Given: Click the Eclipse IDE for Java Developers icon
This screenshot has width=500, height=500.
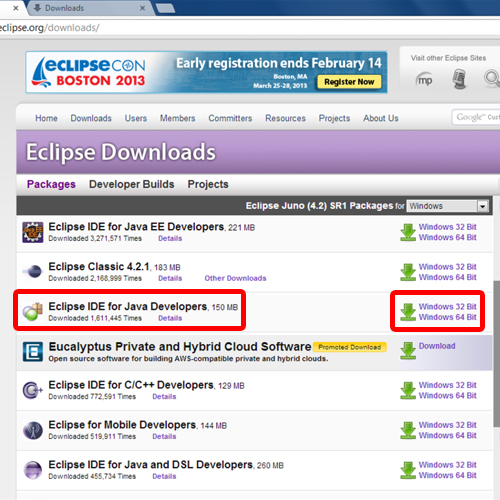Looking at the screenshot, I should [33, 312].
